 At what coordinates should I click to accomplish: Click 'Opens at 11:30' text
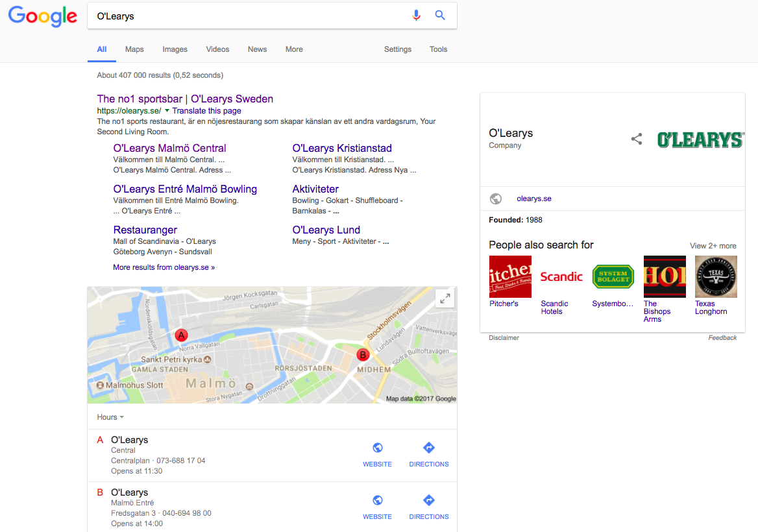tap(137, 471)
